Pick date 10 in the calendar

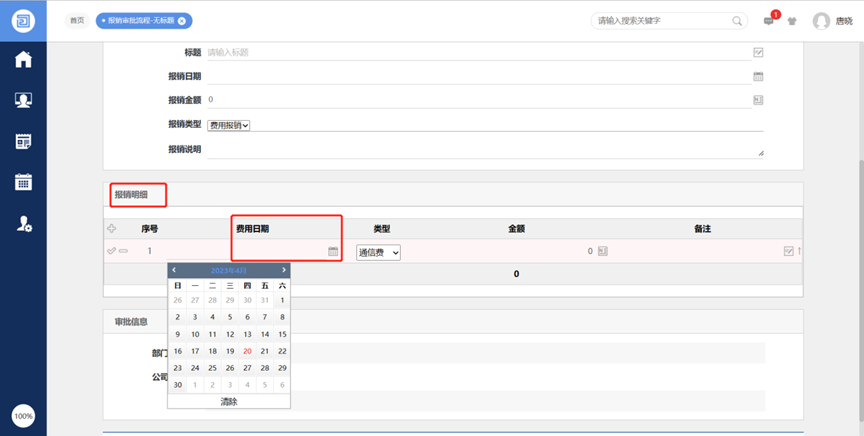tap(195, 334)
